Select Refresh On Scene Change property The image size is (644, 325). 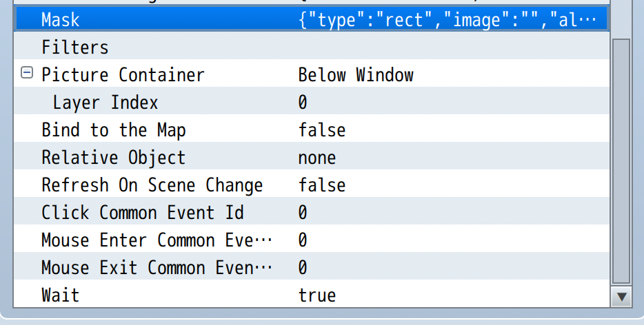pos(152,185)
